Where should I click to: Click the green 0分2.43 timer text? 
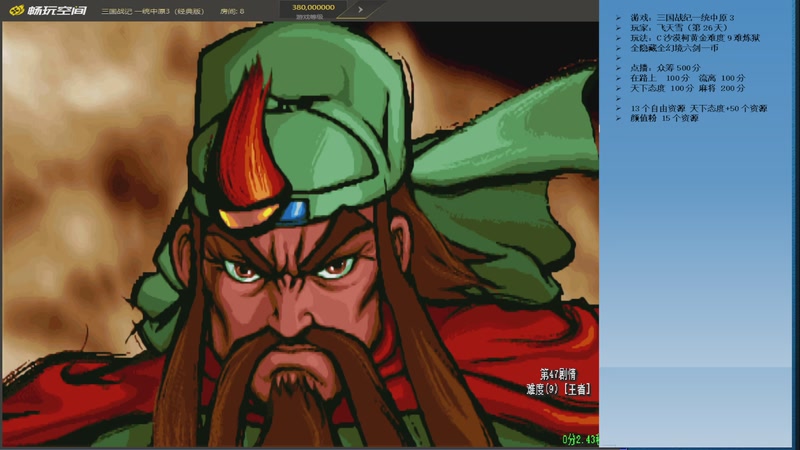coord(581,439)
